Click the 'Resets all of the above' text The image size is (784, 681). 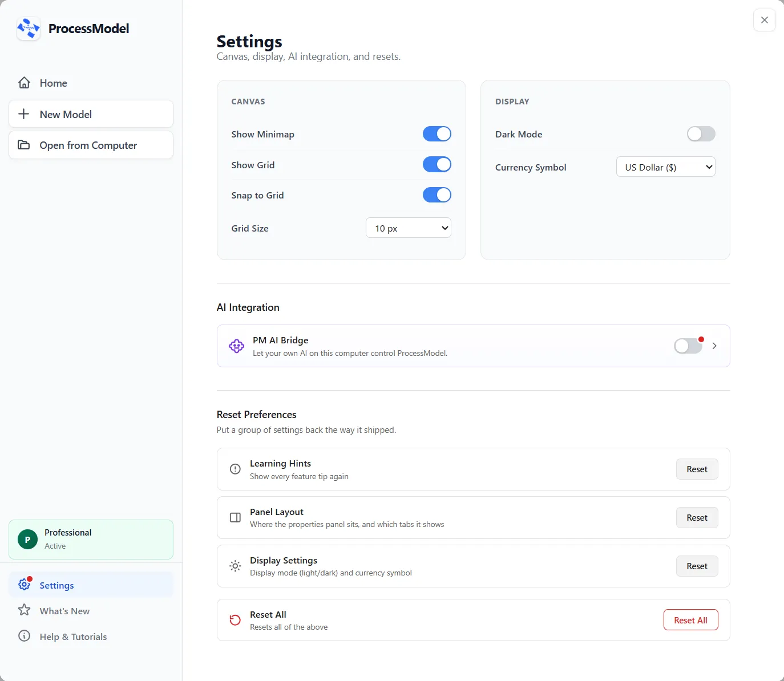point(289,627)
